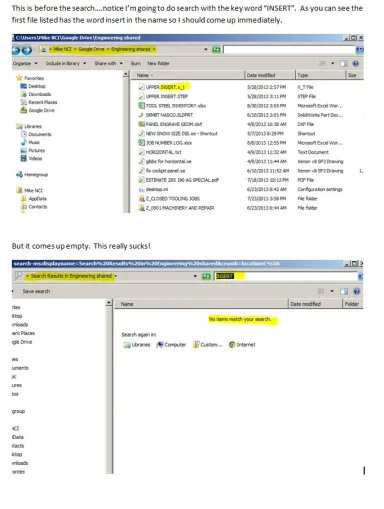Select Favorites in navigation pane
384x509 pixels.
click(x=30, y=78)
